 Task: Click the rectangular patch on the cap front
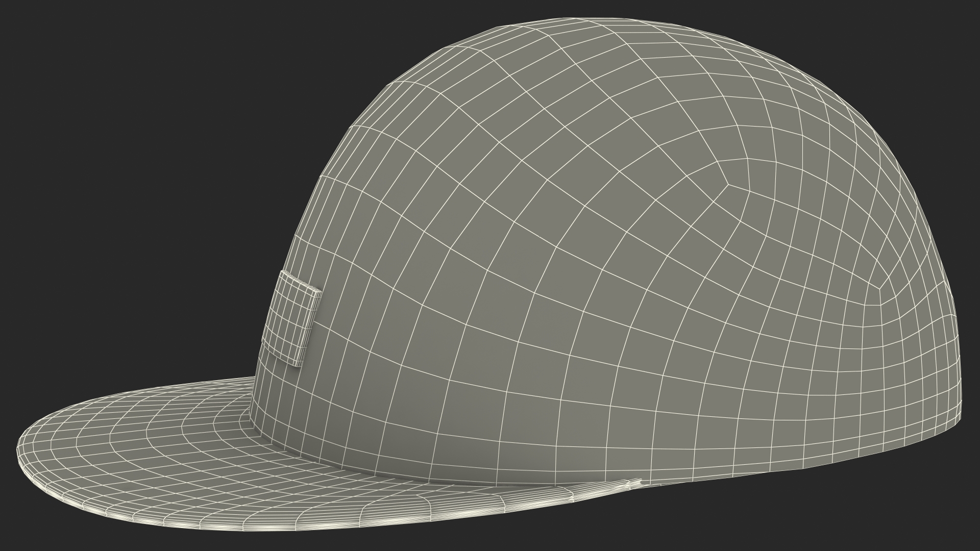[291, 319]
